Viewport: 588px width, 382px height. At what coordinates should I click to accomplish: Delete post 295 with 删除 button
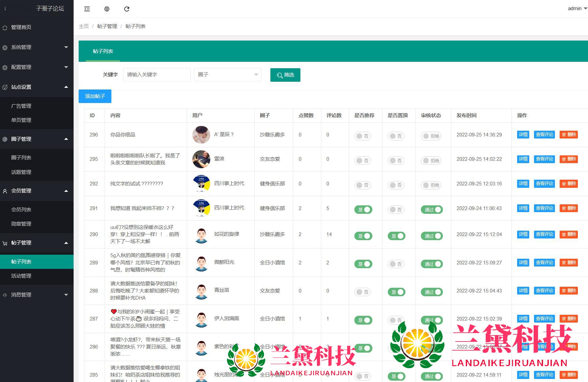pyautogui.click(x=569, y=159)
